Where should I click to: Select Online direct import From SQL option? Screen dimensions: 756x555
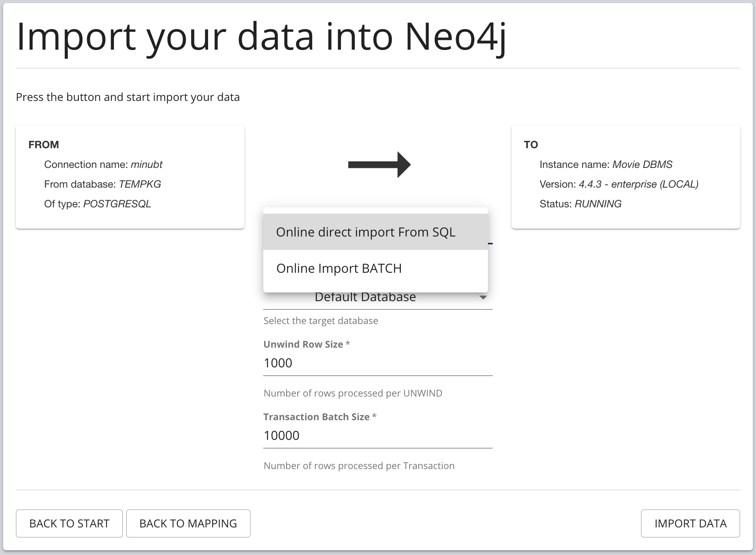(x=375, y=232)
